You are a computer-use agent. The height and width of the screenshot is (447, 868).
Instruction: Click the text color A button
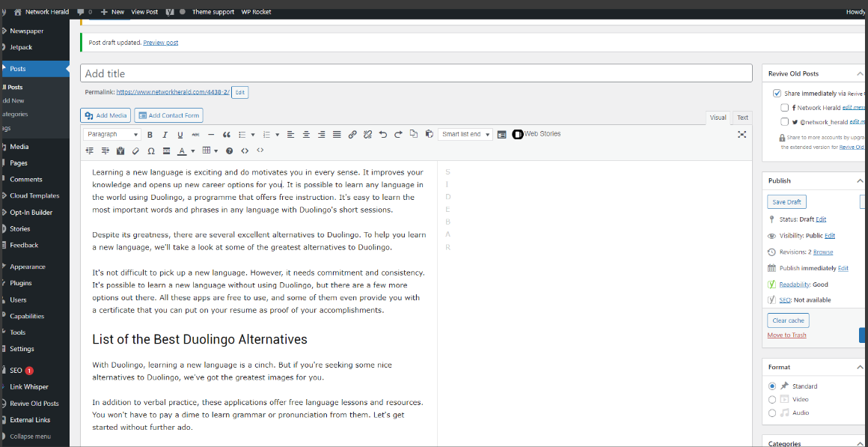(x=182, y=150)
